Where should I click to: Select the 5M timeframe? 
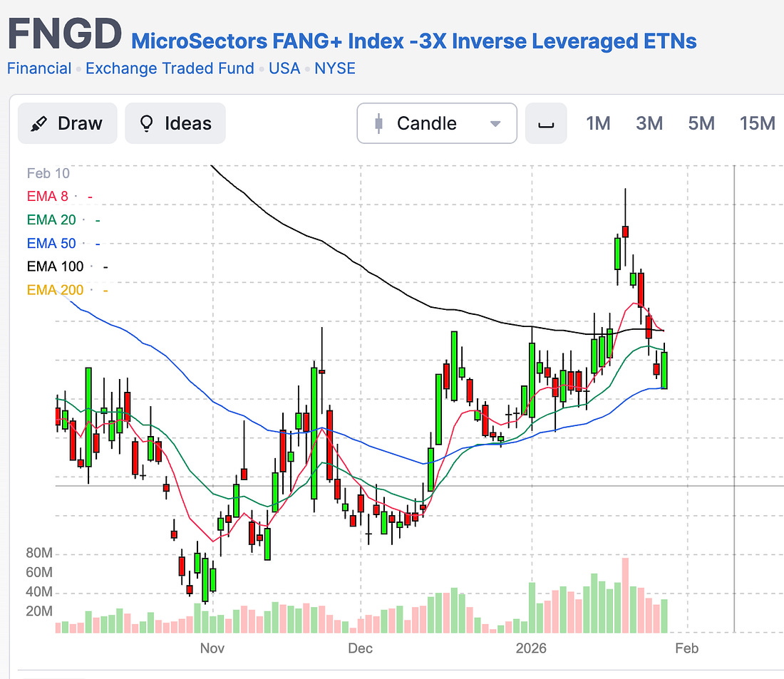[701, 123]
